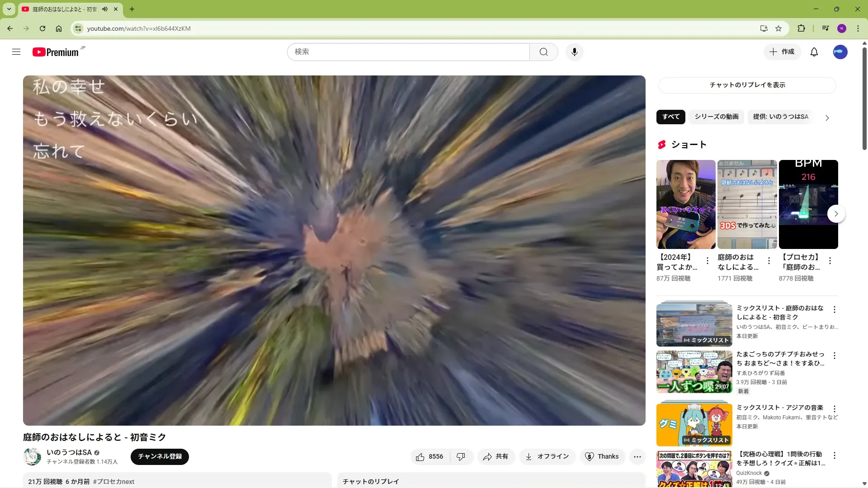Select the すべて filter chip
The image size is (868, 488).
(670, 117)
